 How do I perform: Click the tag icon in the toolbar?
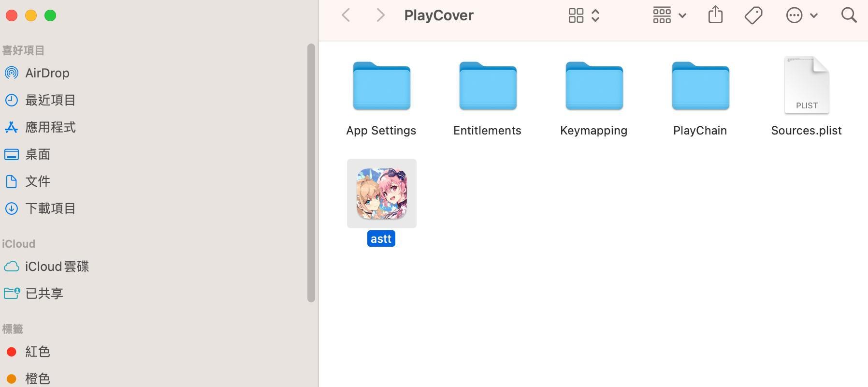(x=753, y=15)
